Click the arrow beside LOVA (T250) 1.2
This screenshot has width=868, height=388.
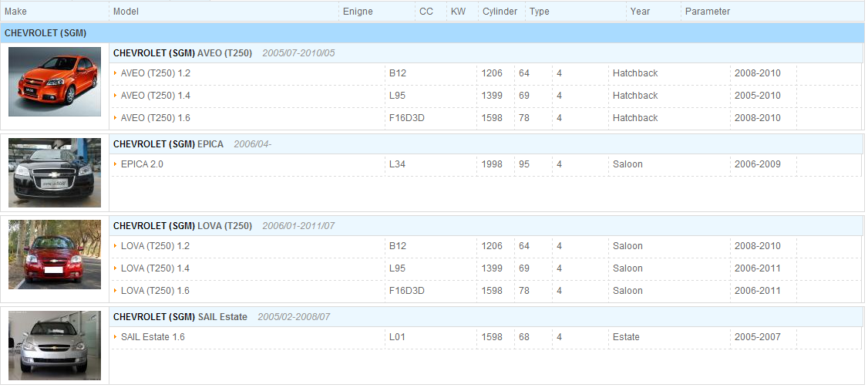115,246
